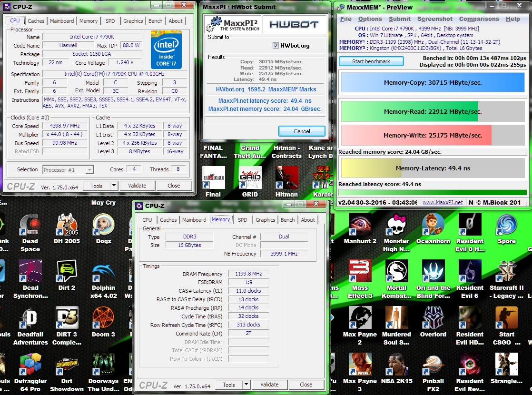
Task: Open the Screenshot menu in MaxxMEM²
Action: pyautogui.click(x=435, y=19)
